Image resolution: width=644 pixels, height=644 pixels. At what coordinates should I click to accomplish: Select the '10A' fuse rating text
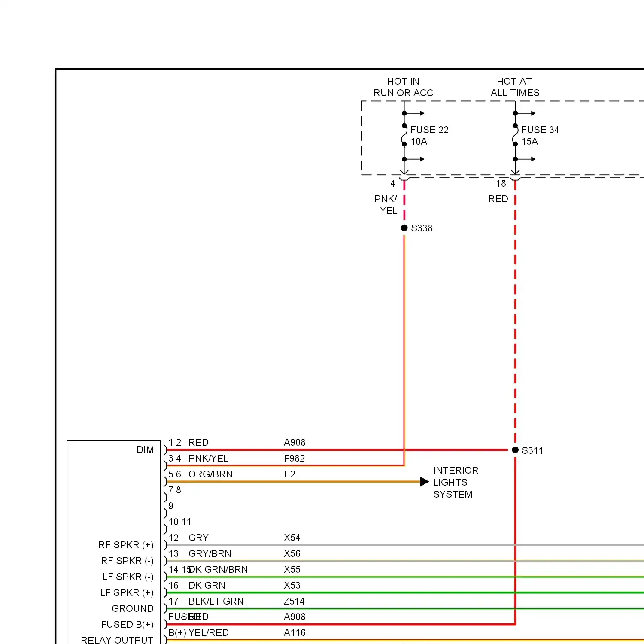click(419, 141)
